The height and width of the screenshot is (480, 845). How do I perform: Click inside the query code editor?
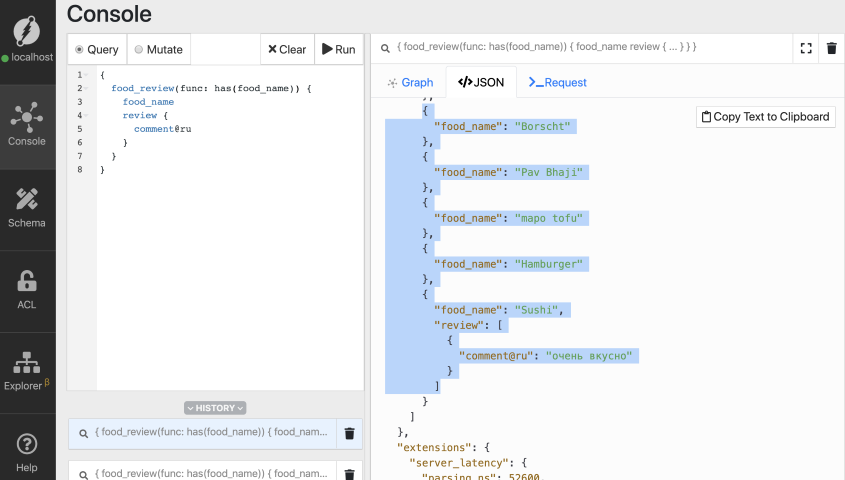click(x=230, y=250)
